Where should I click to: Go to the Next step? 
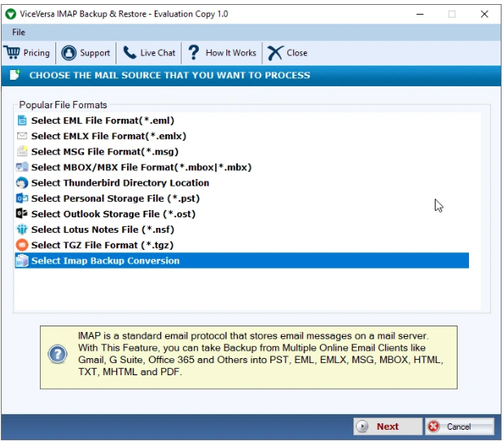pyautogui.click(x=388, y=426)
